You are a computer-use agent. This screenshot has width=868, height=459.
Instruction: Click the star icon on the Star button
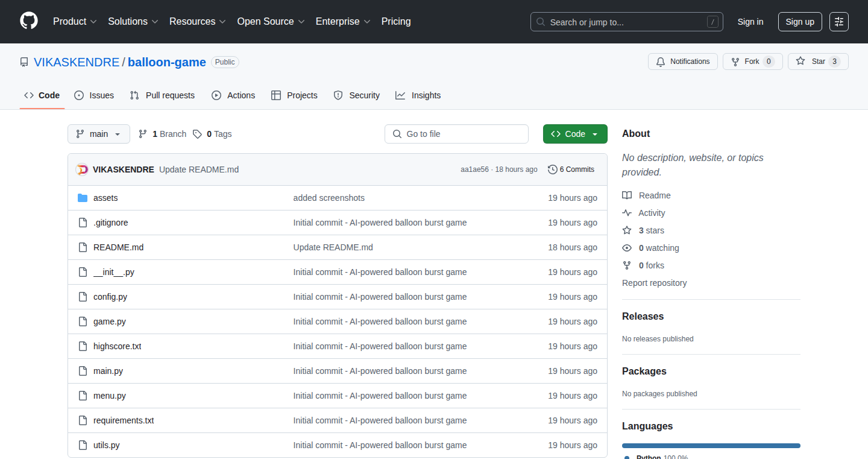(x=800, y=62)
